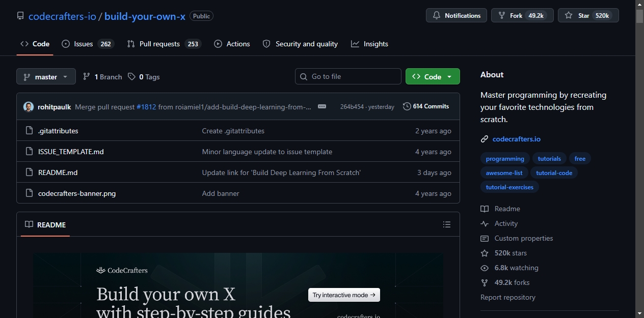View the 0 Tags link
The width and height of the screenshot is (644, 318).
coord(144,77)
